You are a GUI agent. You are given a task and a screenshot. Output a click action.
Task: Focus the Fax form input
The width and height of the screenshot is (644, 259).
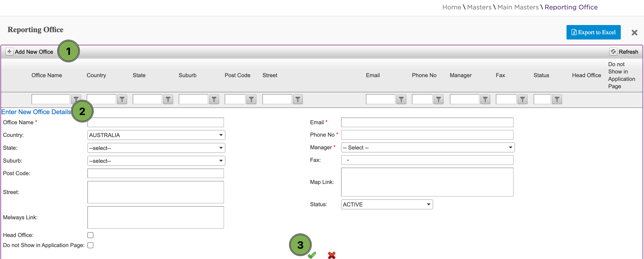[x=427, y=160]
